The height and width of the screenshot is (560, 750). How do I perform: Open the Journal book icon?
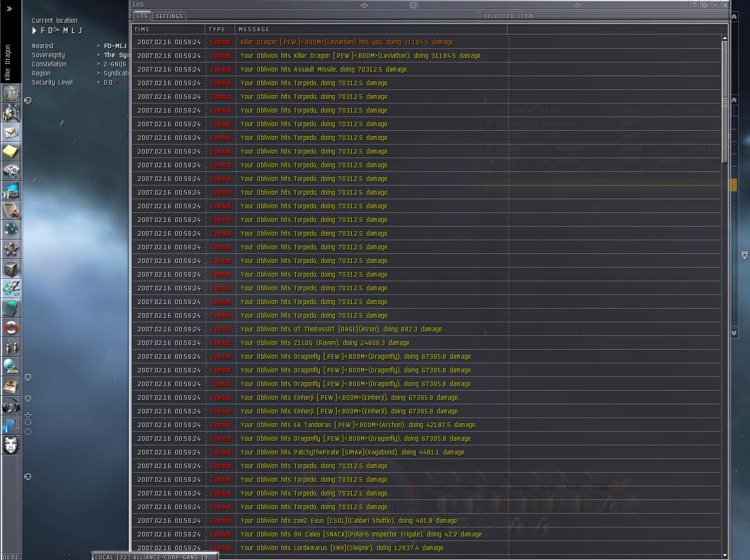coord(11,387)
